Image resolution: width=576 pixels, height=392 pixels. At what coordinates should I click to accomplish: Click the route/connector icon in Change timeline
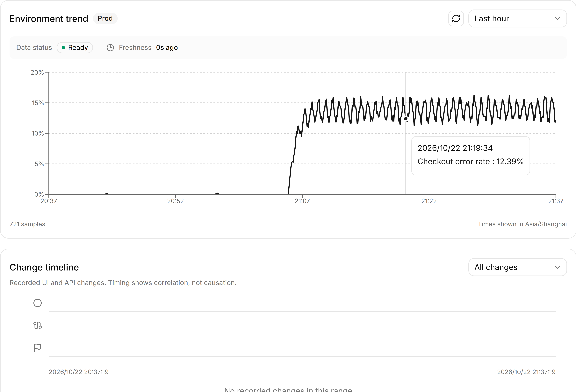pos(37,325)
